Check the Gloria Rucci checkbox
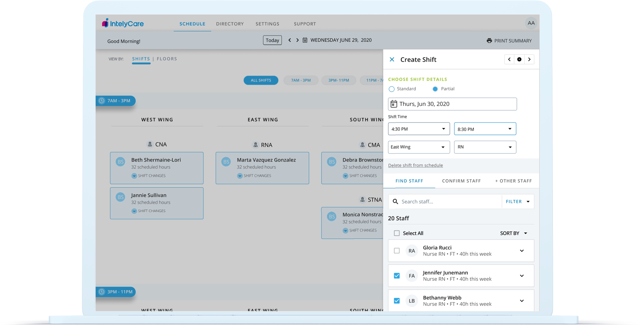The height and width of the screenshot is (326, 644). coord(397,251)
